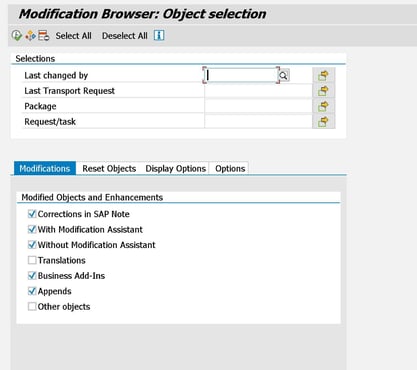Click the 'Modification Browser: Object selection' title
The height and width of the screenshot is (370, 417).
point(142,14)
